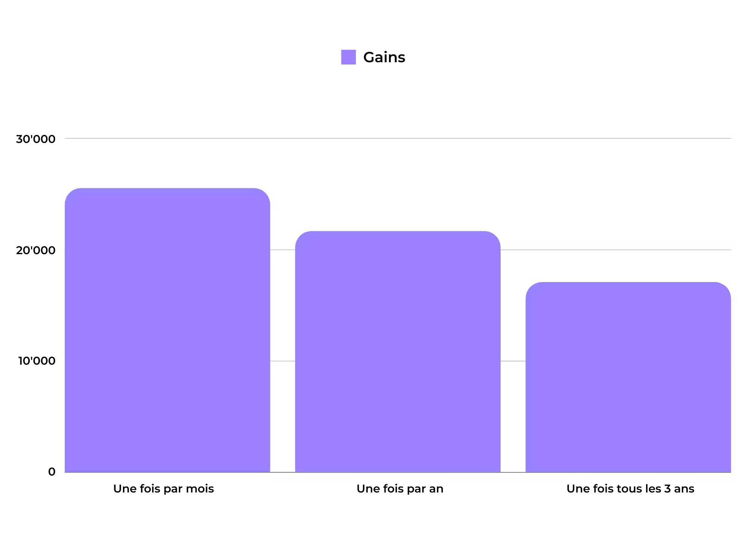Click the 0 y-axis label
This screenshot has width=747, height=560.
[x=52, y=472]
